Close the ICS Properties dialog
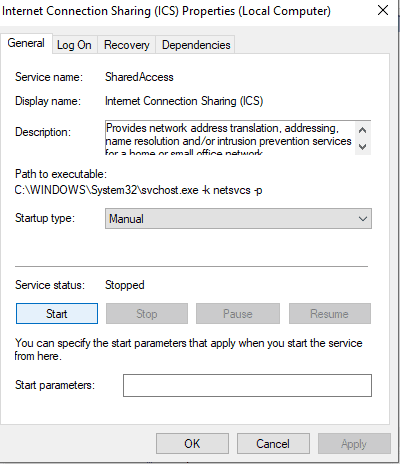 click(383, 11)
